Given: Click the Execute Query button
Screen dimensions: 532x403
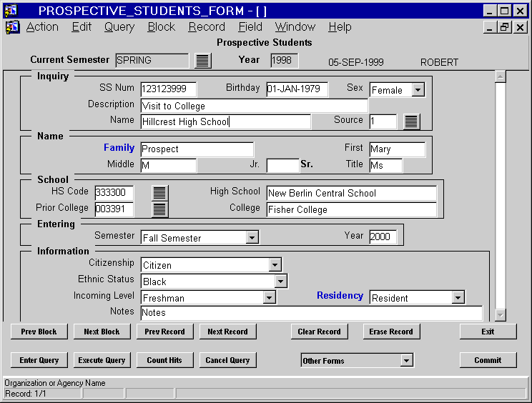Looking at the screenshot, I should (x=102, y=360).
